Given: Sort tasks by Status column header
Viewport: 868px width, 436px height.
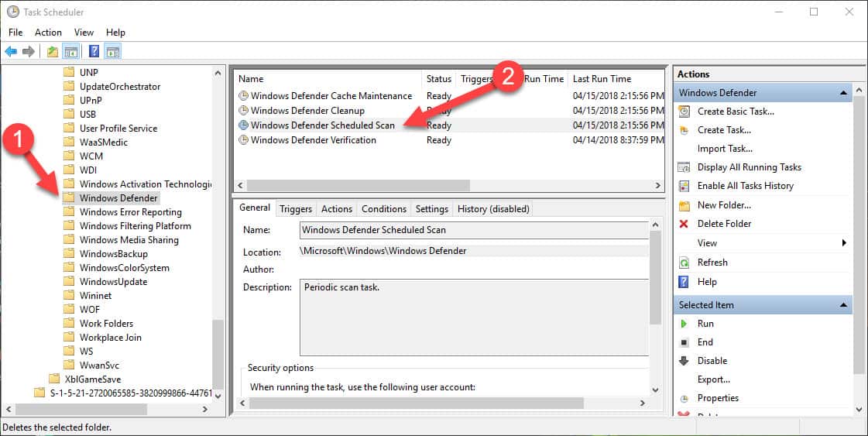Looking at the screenshot, I should [x=439, y=79].
